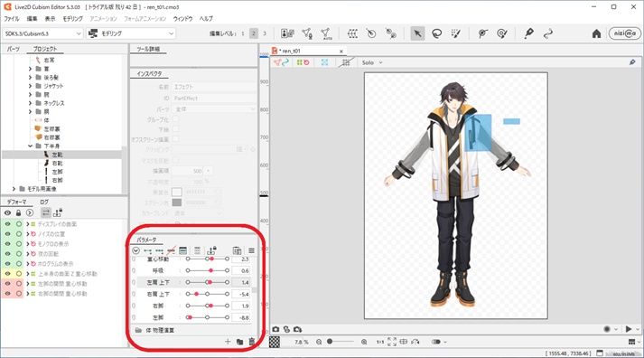Click the add parameter plus icon

pyautogui.click(x=228, y=342)
